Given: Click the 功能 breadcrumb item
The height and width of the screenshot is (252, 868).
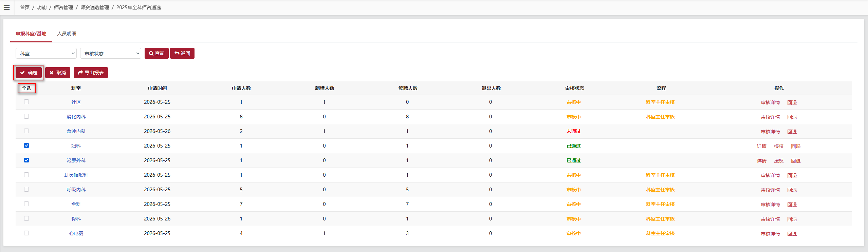Looking at the screenshot, I should 42,7.
